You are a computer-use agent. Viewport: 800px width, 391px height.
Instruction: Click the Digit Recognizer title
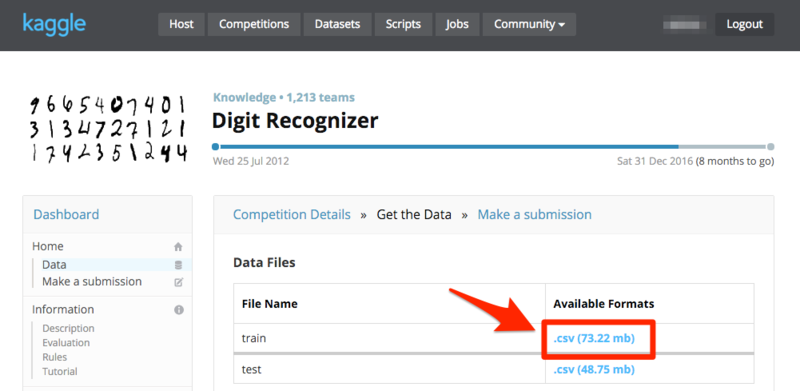(295, 121)
